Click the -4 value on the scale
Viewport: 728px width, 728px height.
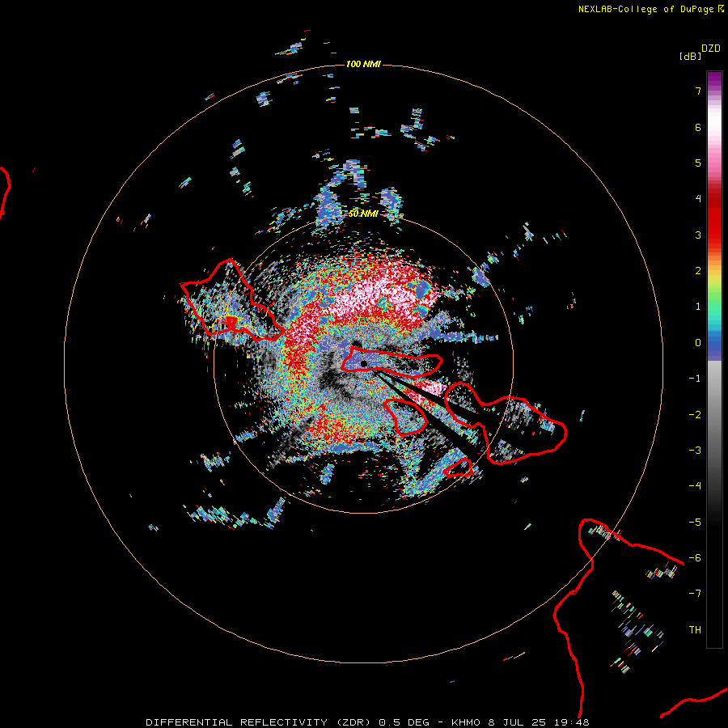click(x=695, y=486)
